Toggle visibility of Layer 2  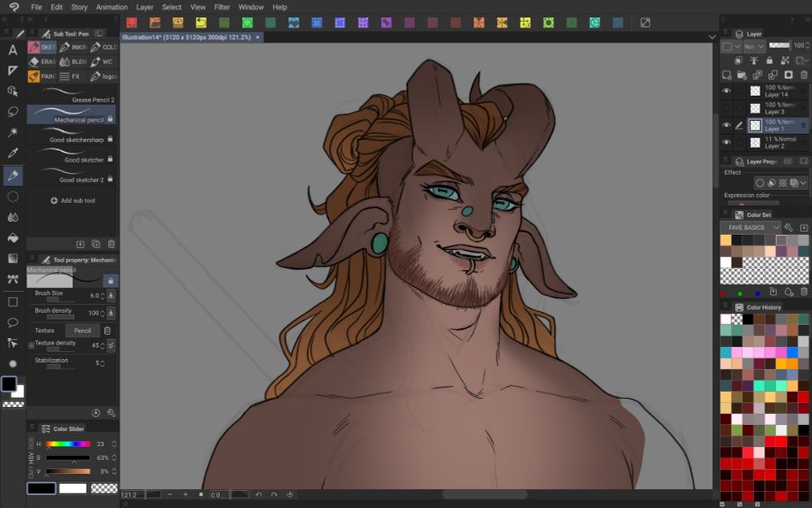pos(727,142)
